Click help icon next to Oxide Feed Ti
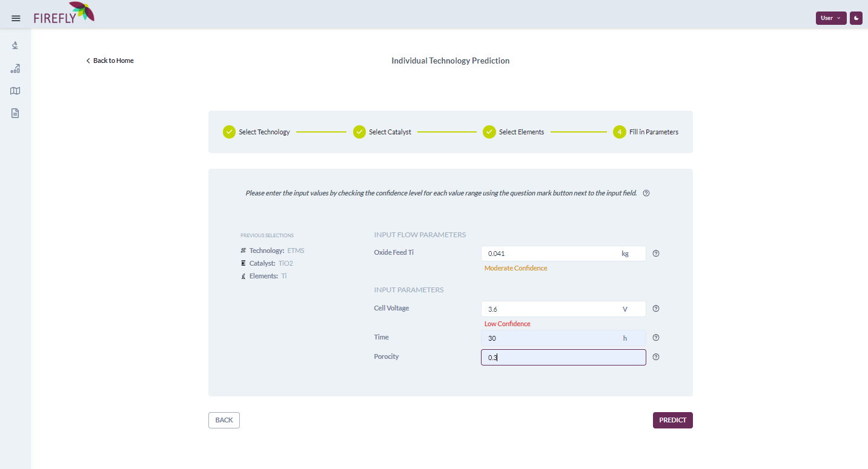Image resolution: width=868 pixels, height=469 pixels. tap(655, 254)
